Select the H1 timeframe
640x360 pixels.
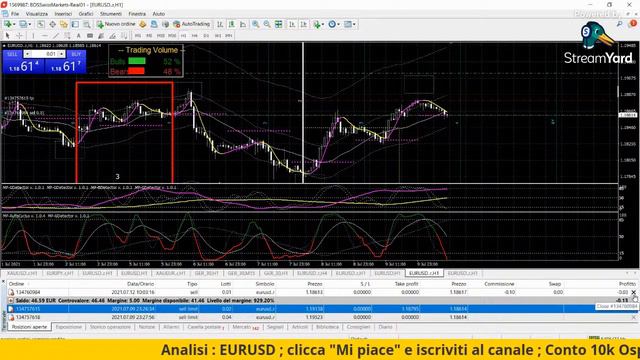[x=183, y=36]
